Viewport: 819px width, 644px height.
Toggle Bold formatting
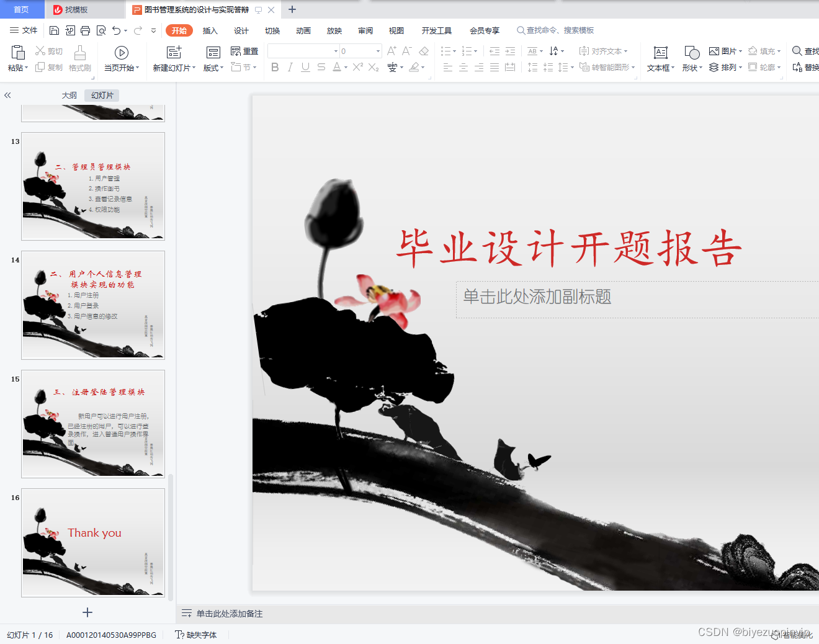tap(275, 67)
